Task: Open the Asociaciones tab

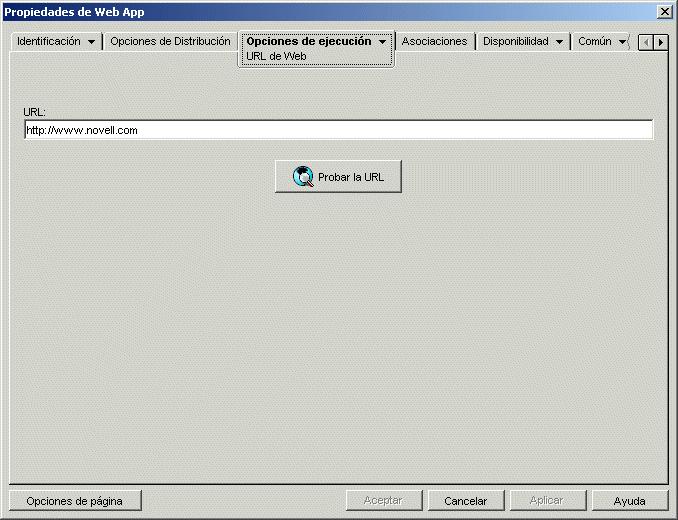Action: click(x=434, y=41)
